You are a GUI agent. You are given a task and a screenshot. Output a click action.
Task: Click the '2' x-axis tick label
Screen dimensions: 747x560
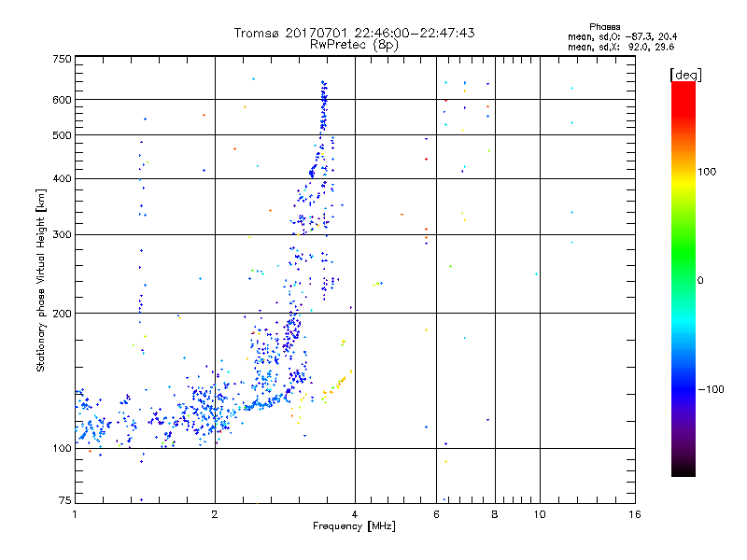(x=215, y=514)
